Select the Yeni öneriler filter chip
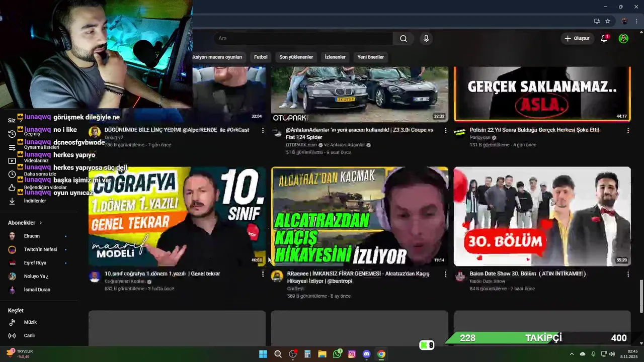This screenshot has width=644, height=362. (x=371, y=57)
